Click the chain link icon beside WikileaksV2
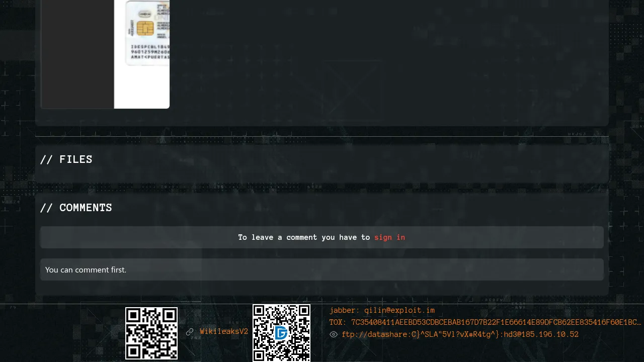 190,332
